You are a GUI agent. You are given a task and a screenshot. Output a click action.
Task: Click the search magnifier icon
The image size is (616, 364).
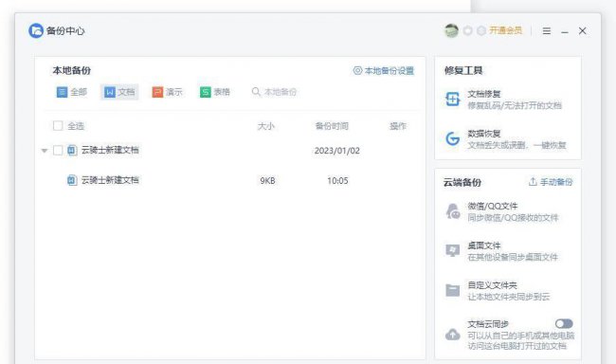point(256,92)
